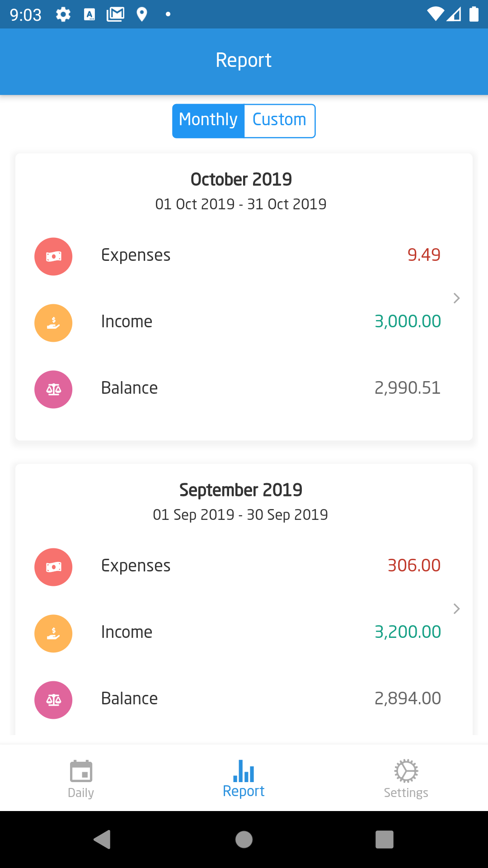Tap October's 2,990.51 balance amount
The width and height of the screenshot is (488, 868).
click(x=407, y=388)
